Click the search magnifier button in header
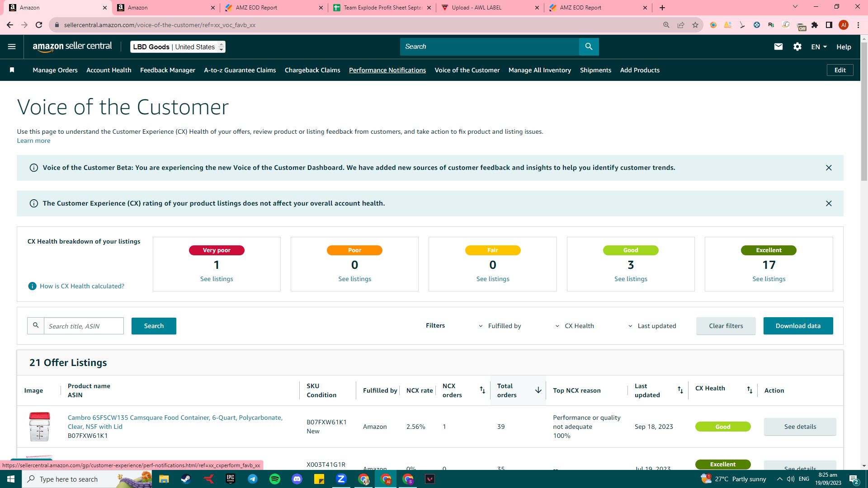The width and height of the screenshot is (868, 488). tap(589, 47)
